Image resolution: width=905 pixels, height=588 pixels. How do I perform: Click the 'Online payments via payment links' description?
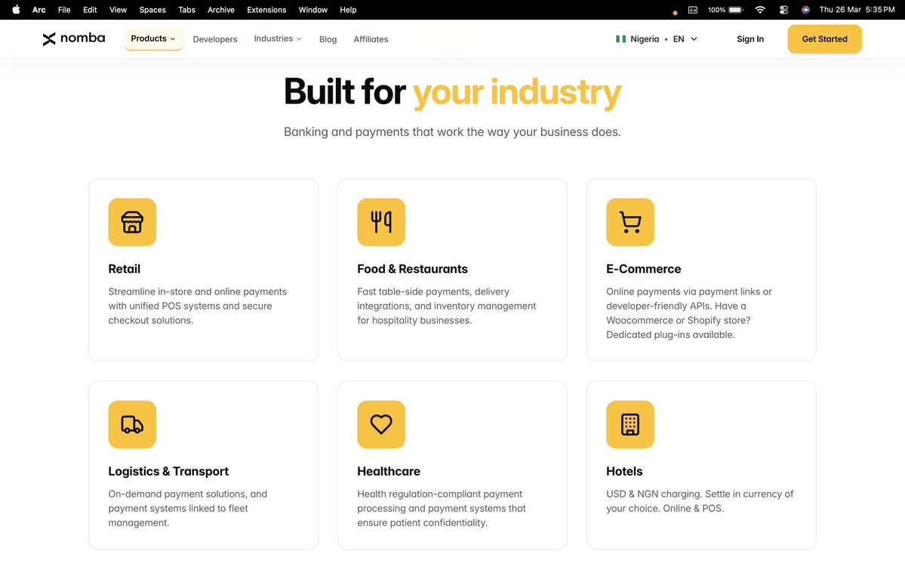(688, 312)
